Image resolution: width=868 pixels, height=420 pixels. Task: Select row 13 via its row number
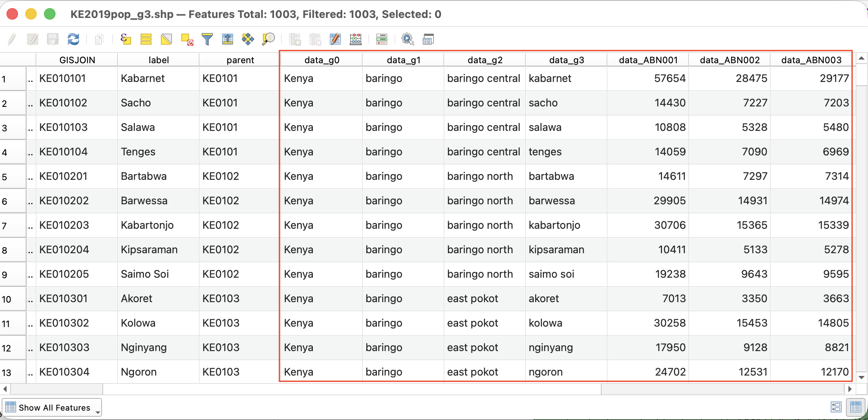coord(13,372)
